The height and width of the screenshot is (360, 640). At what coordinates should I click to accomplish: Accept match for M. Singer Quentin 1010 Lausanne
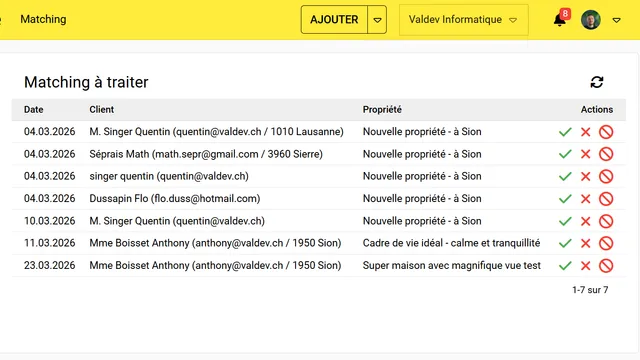coord(565,132)
